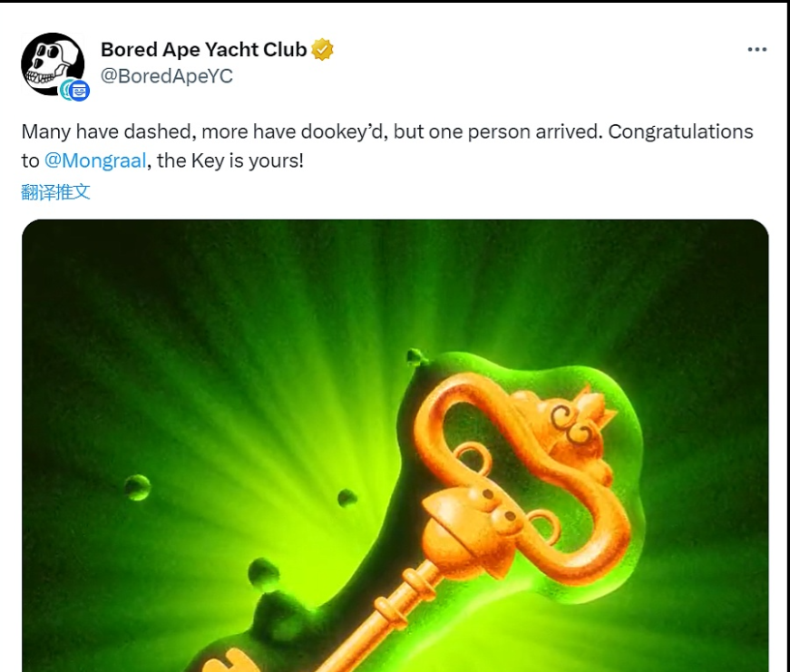Open the green key image attachment
790x672 pixels.
[x=395, y=446]
